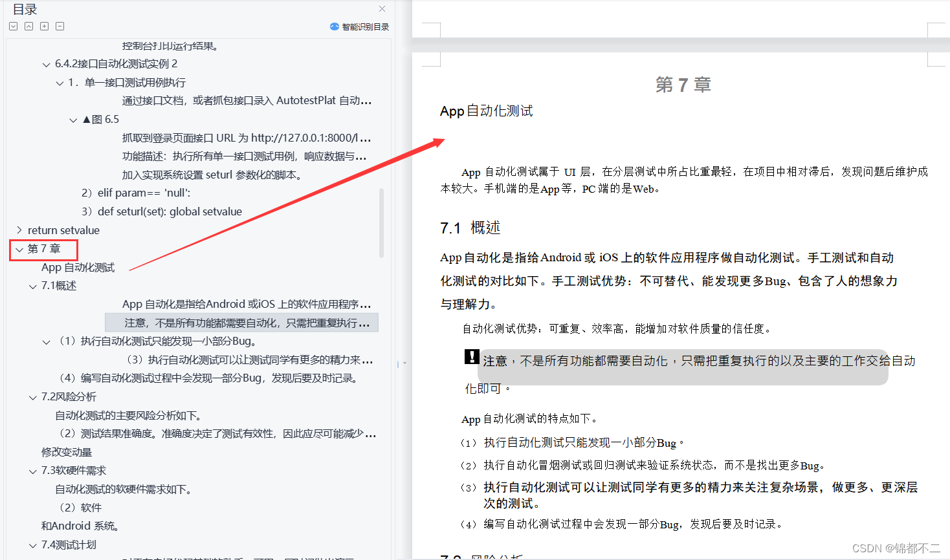The height and width of the screenshot is (560, 950).
Task: Click the panel splitter collapse handle
Action: click(401, 364)
